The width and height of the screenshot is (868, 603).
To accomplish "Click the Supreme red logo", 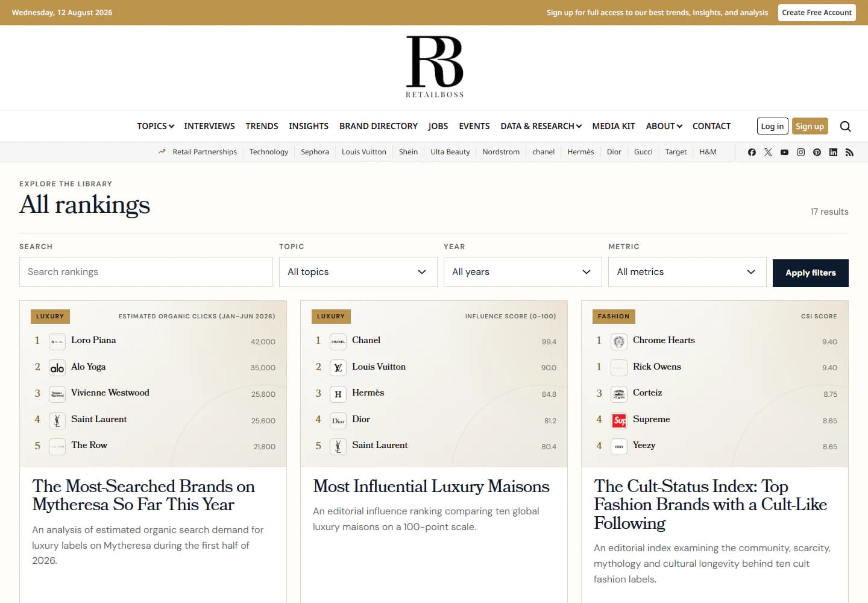I will (619, 421).
